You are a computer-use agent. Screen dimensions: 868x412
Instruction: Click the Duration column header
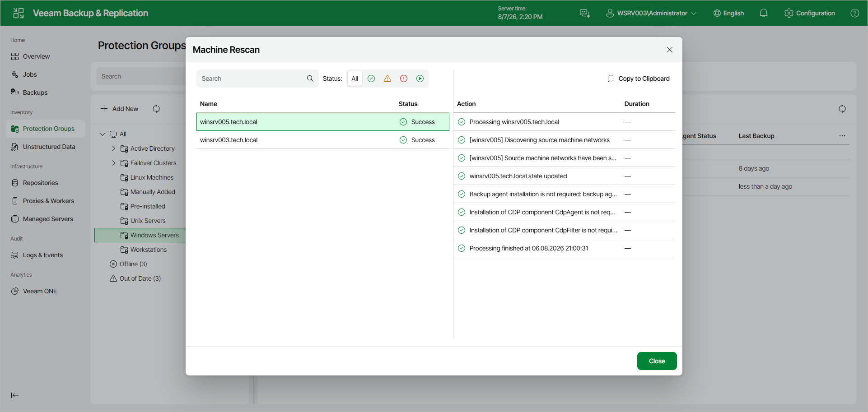click(x=637, y=104)
